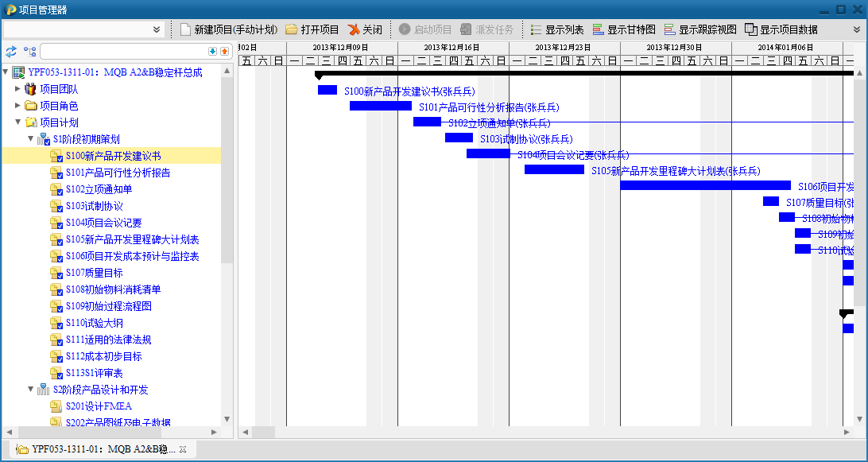Select S101产品可行性分析报告 in the tree

[118, 173]
